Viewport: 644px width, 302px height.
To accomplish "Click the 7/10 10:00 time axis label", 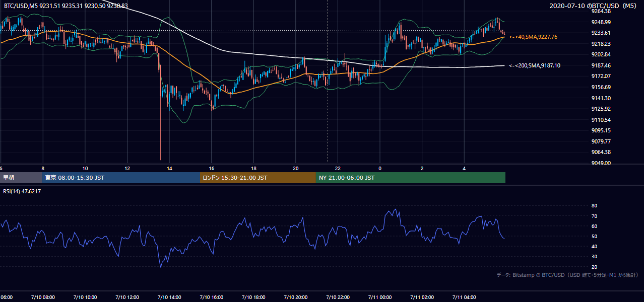I will pos(85,297).
